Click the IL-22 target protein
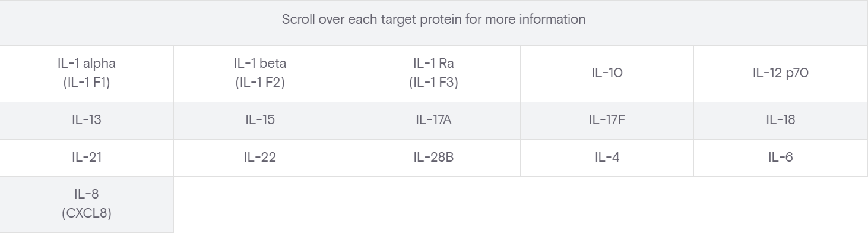 pyautogui.click(x=260, y=158)
